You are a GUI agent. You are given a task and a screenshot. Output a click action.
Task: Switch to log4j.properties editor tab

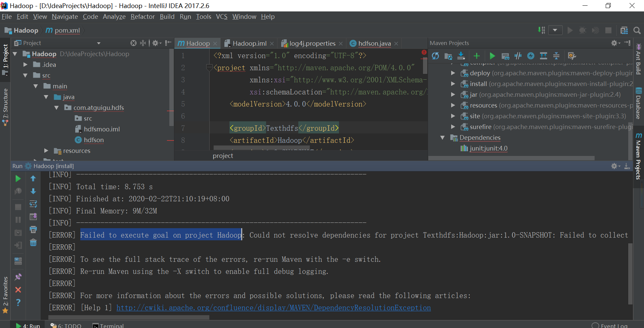click(x=312, y=43)
